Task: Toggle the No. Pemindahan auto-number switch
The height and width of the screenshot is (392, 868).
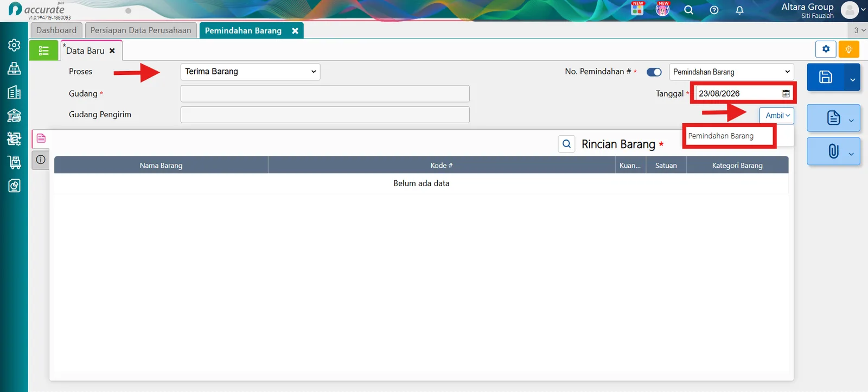Action: coord(654,72)
